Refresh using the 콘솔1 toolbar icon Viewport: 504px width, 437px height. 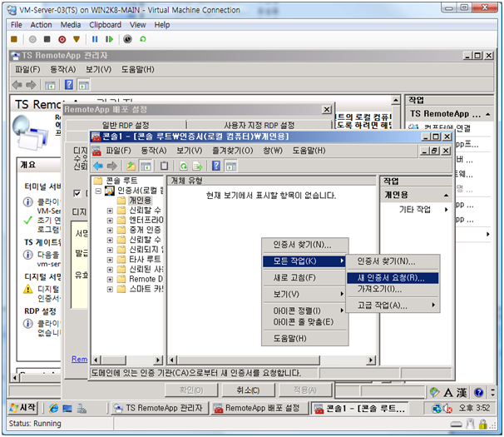183,166
